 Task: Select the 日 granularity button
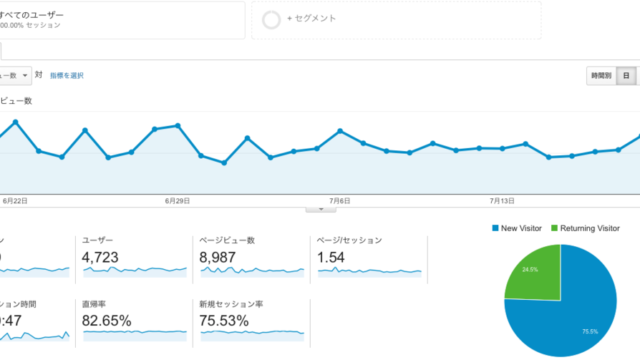[x=626, y=76]
